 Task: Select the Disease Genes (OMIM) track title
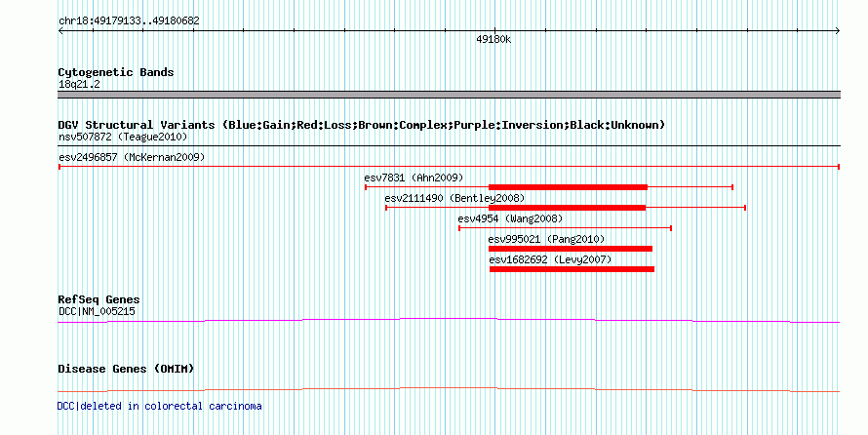click(x=126, y=369)
